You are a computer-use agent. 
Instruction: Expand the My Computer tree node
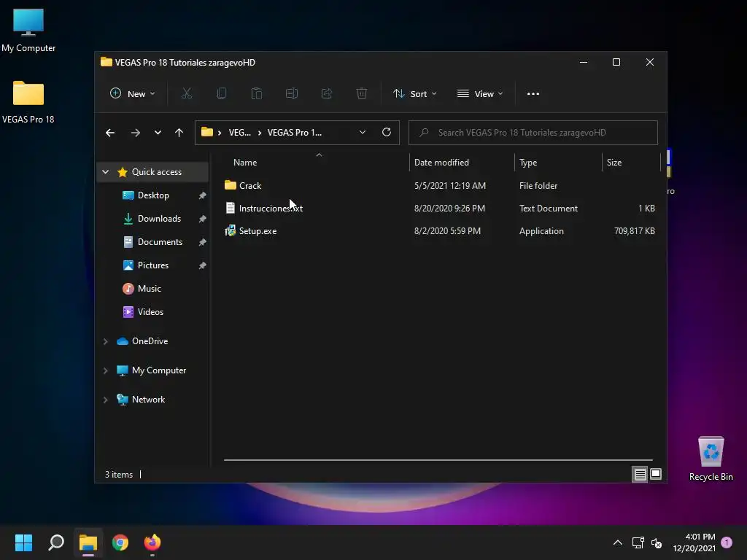pos(106,370)
